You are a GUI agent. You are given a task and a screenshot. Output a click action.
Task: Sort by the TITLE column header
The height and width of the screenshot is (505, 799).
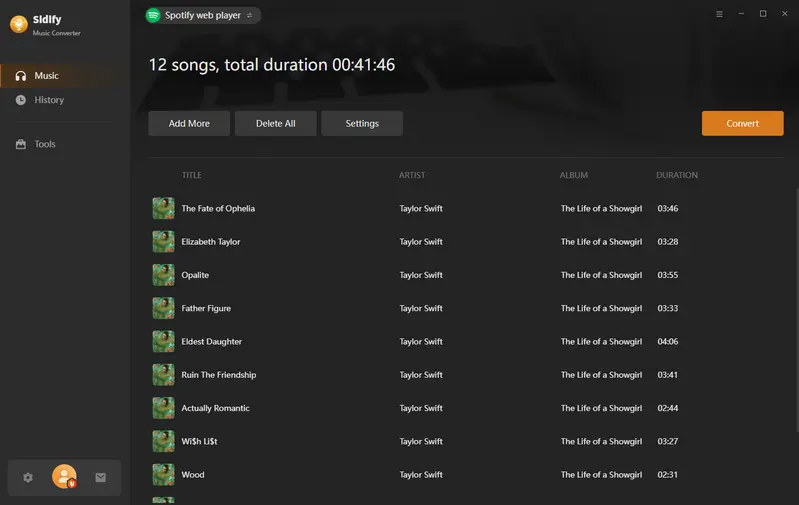tap(191, 175)
